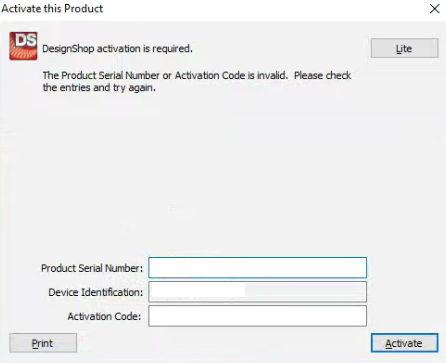The height and width of the screenshot is (363, 446).
Task: Click inside the Device Identification field
Action: coord(257,292)
